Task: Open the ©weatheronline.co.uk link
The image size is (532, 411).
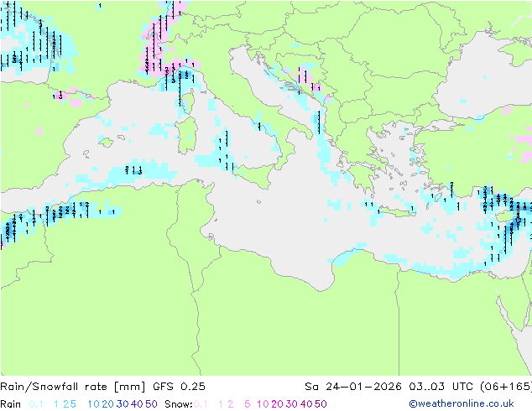Action: coord(462,403)
